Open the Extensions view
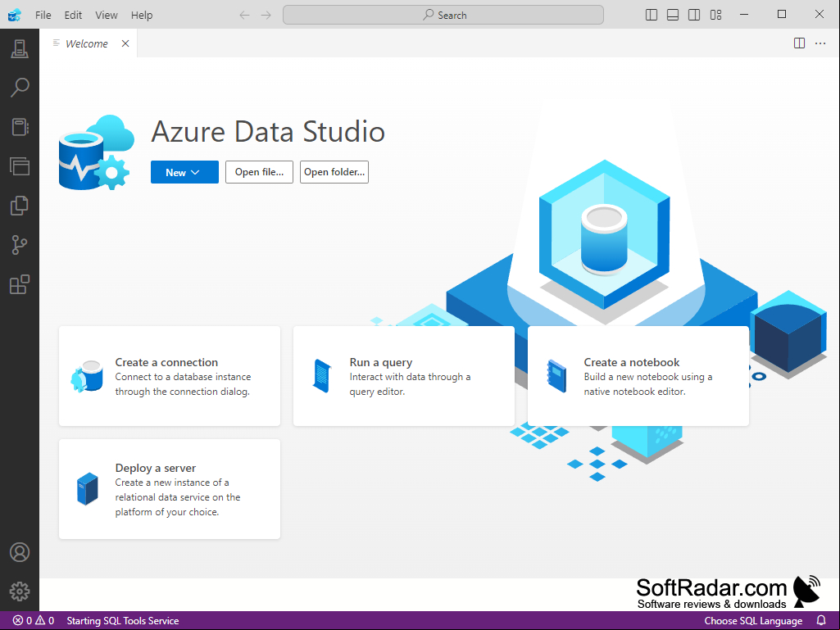Screen dimensions: 840x630 (x=20, y=284)
